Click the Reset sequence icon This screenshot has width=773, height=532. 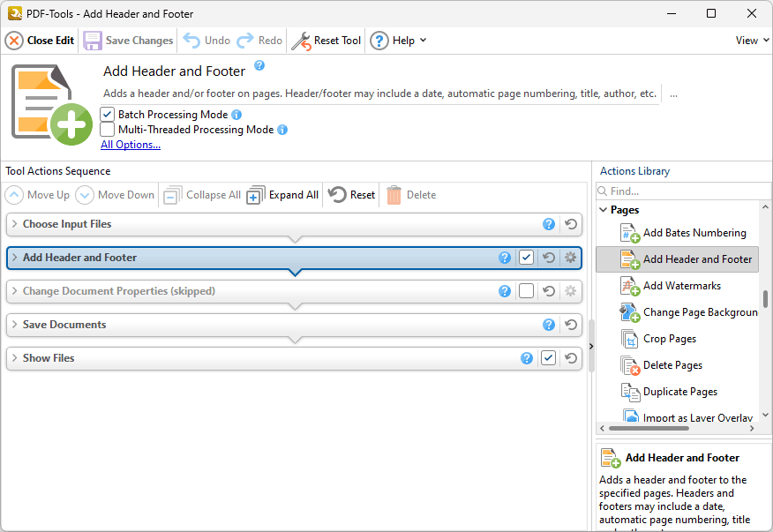(337, 195)
